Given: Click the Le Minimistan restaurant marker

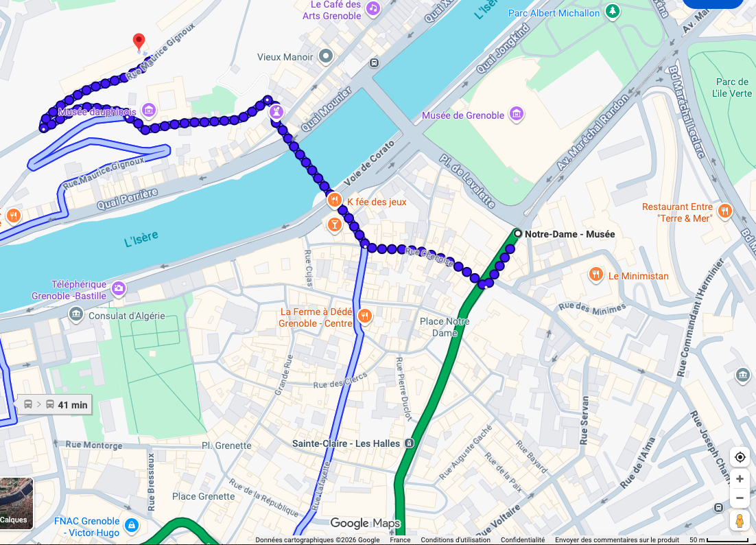Looking at the screenshot, I should [x=596, y=275].
